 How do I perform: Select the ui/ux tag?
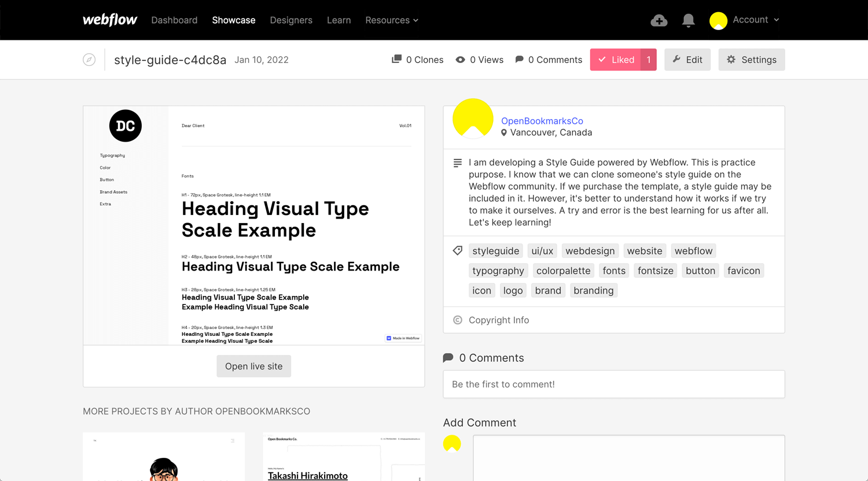point(542,251)
